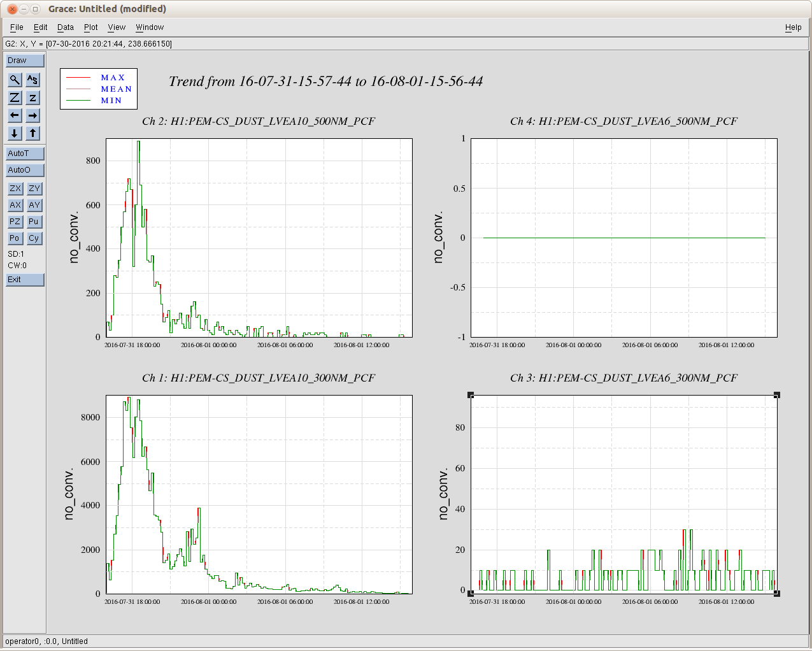The width and height of the screenshot is (812, 651).
Task: Click the AutoT button
Action: [x=25, y=154]
